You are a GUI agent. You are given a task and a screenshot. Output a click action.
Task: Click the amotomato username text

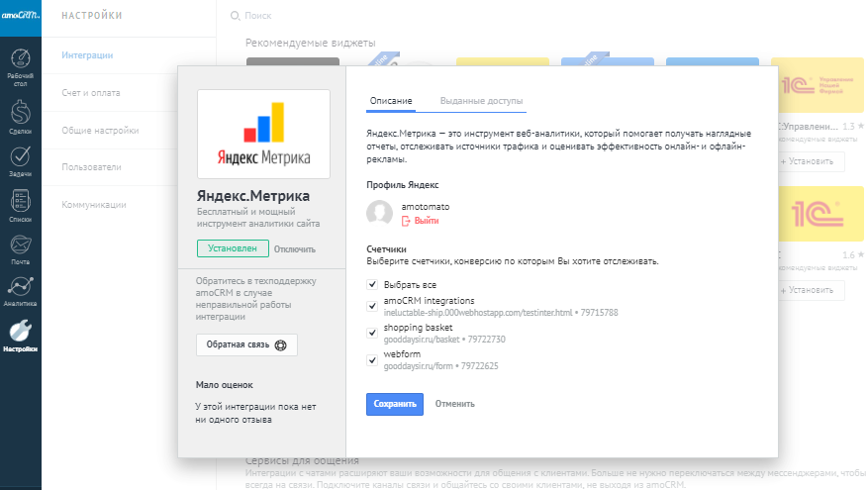426,207
